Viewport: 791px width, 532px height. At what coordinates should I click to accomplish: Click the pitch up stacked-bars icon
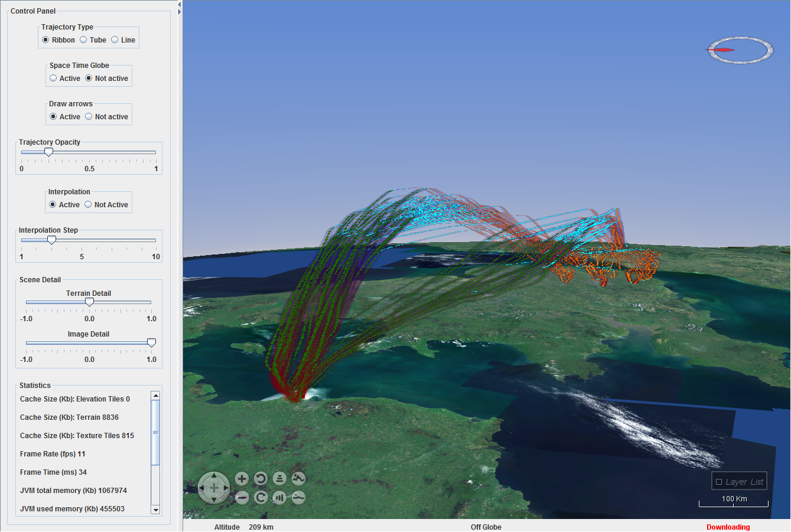(x=279, y=479)
